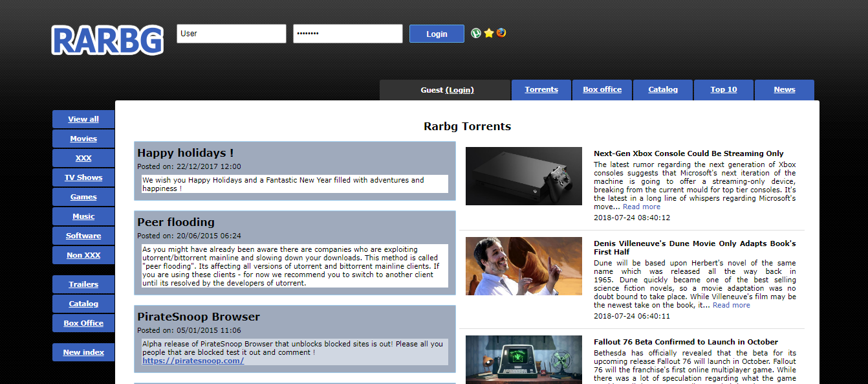Open the News tab
The width and height of the screenshot is (868, 384).
coord(785,90)
